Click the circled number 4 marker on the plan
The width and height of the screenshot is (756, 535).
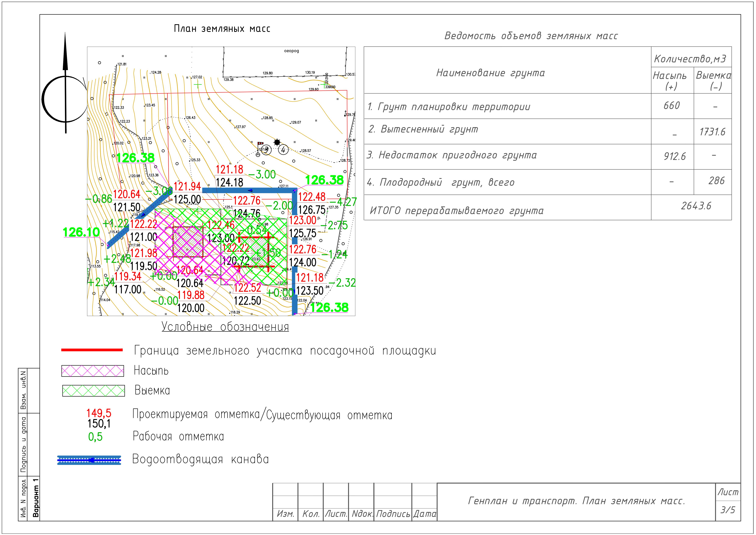[x=283, y=150]
